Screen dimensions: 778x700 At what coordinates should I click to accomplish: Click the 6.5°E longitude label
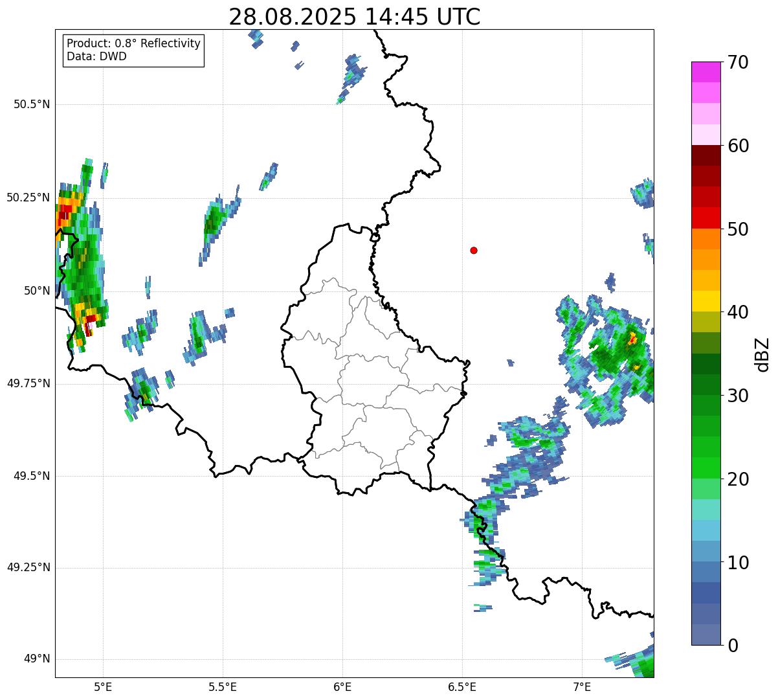pyautogui.click(x=462, y=686)
